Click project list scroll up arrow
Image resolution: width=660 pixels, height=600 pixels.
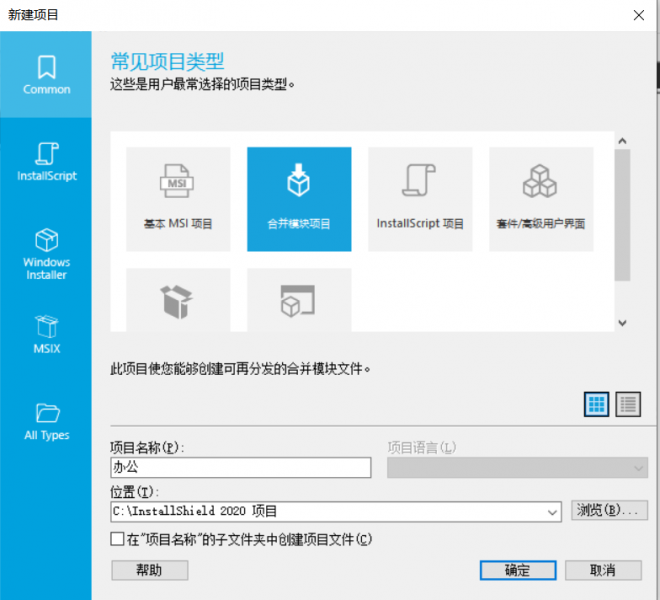pyautogui.click(x=623, y=141)
